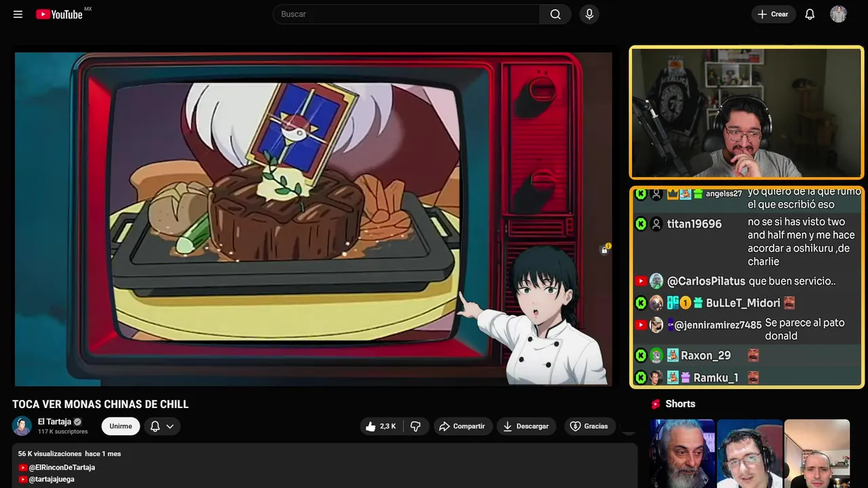Viewport: 868px width, 488px height.
Task: Click the search magnifier button
Action: pyautogui.click(x=555, y=14)
